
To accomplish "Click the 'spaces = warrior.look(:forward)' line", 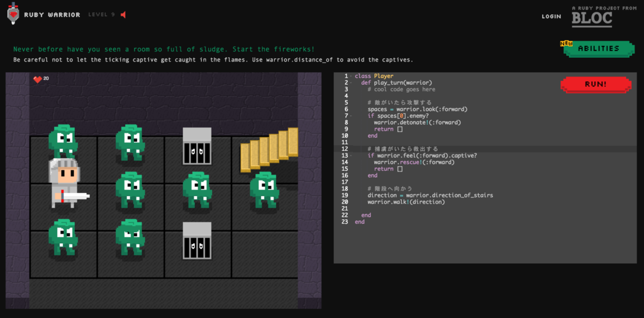I will [418, 109].
